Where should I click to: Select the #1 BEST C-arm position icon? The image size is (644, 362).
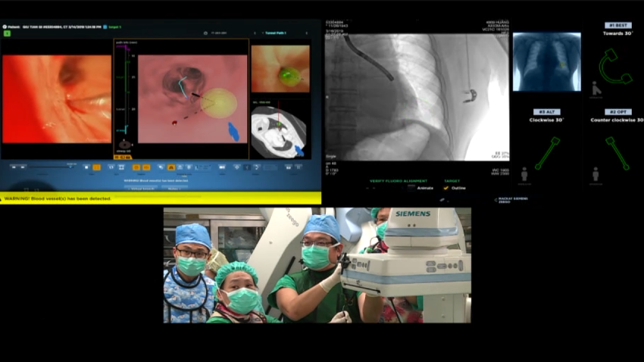click(615, 67)
